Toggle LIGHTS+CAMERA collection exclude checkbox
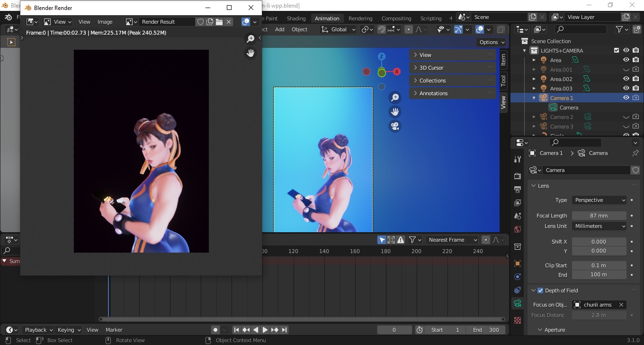The width and height of the screenshot is (644, 345). [x=617, y=50]
